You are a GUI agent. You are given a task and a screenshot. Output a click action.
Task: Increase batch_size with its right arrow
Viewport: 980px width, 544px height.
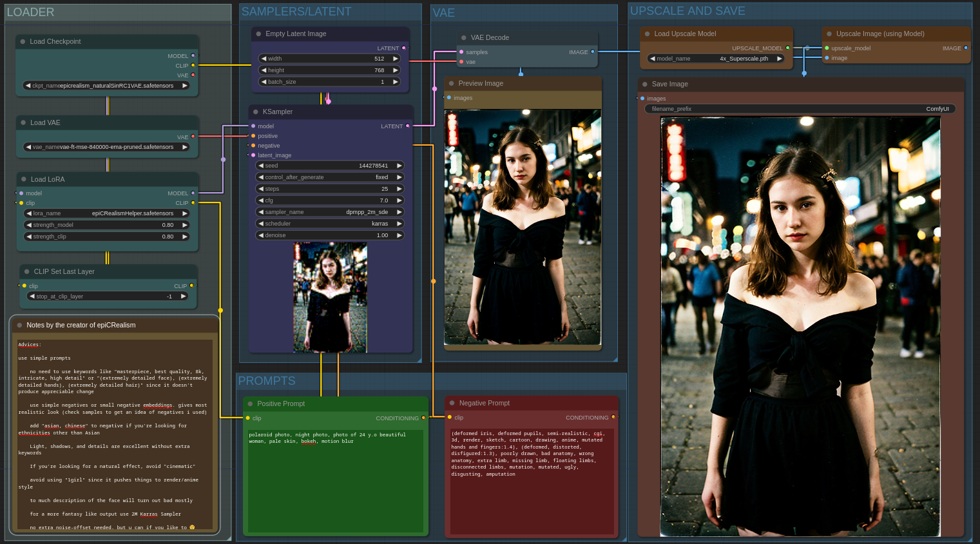coord(396,81)
